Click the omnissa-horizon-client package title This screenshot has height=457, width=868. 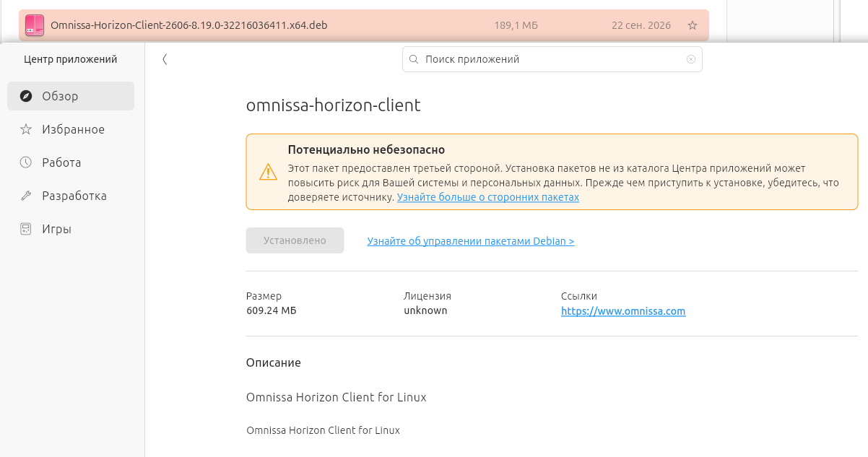tap(334, 105)
